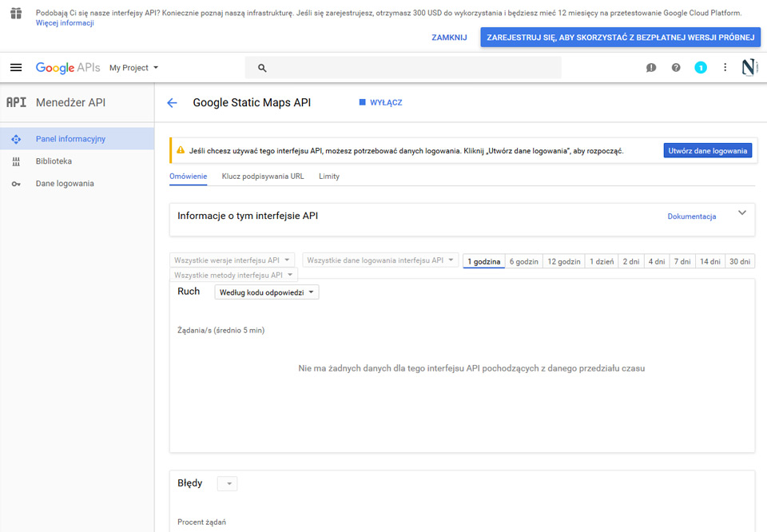Switch to Klucz podpisywania URL tab
Viewport: 767px width, 532px height.
(263, 177)
